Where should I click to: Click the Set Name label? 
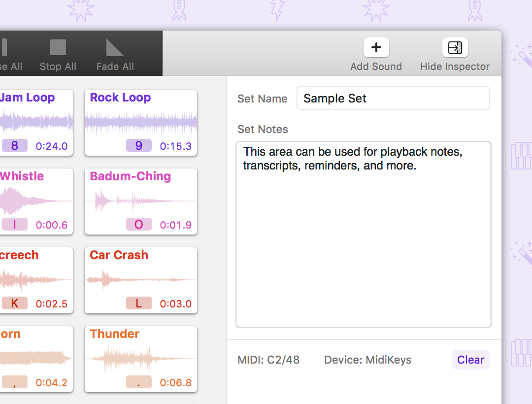pyautogui.click(x=262, y=99)
